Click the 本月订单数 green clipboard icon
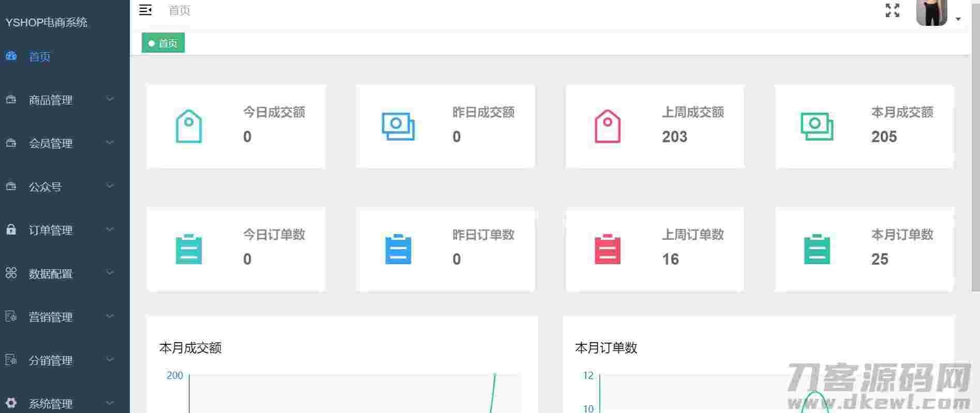 click(817, 249)
